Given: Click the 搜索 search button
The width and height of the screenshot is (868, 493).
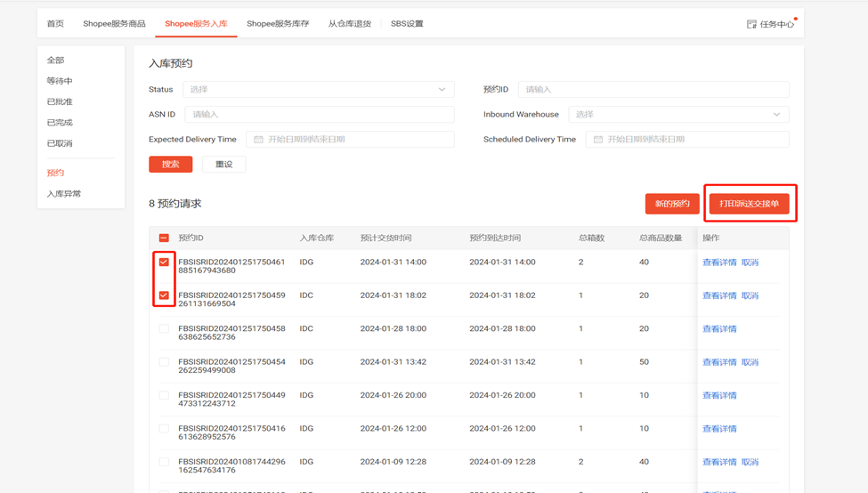Looking at the screenshot, I should click(x=170, y=165).
